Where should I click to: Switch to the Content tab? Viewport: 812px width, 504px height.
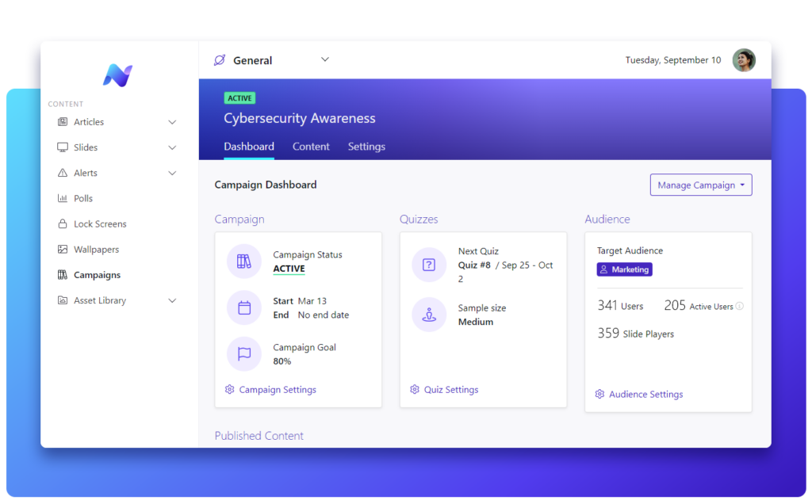pos(311,147)
